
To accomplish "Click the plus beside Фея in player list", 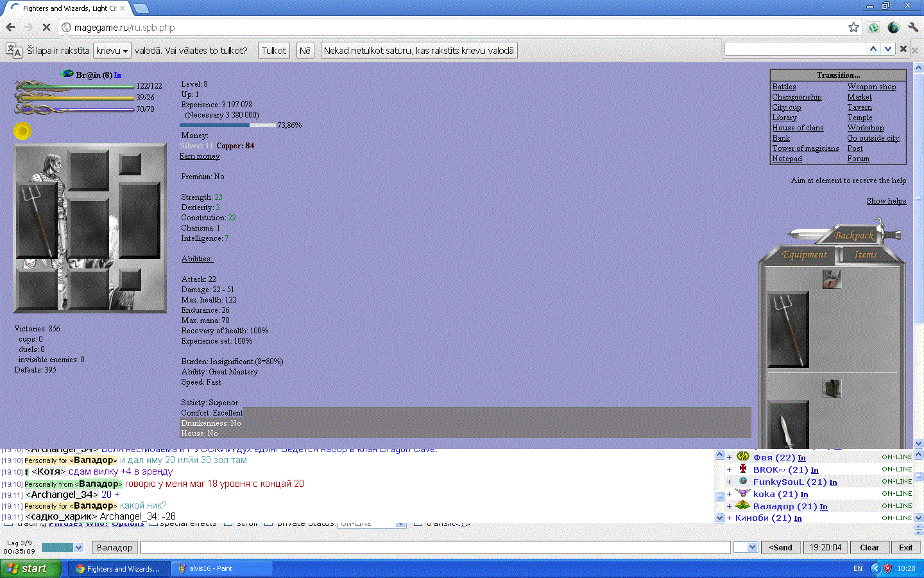I will [x=729, y=458].
